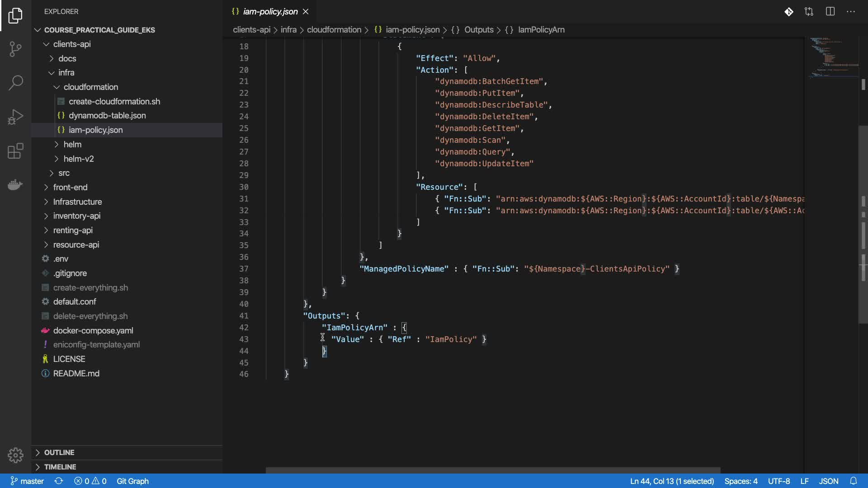Close the iam-policy.json tab

[306, 12]
